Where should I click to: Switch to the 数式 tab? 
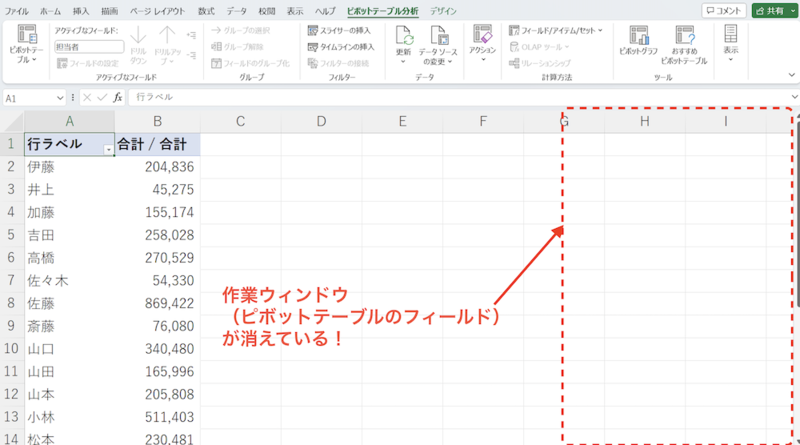coord(206,11)
